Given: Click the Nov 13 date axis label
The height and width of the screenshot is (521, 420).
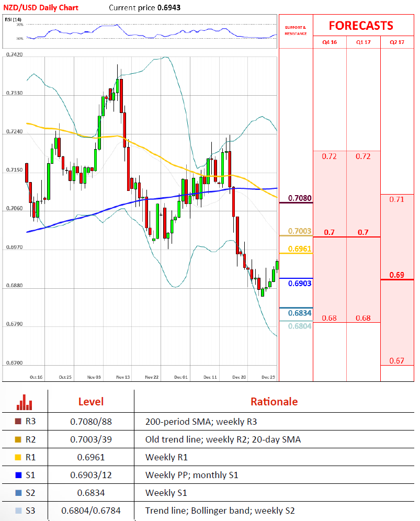Looking at the screenshot, I should pyautogui.click(x=123, y=377).
